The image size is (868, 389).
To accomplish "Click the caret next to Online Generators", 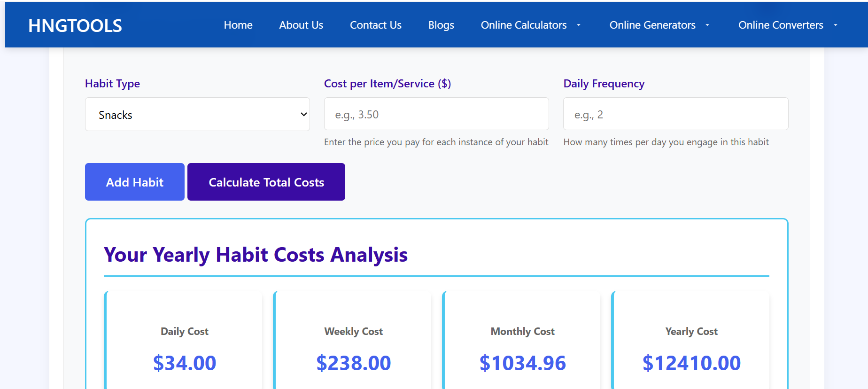I will click(707, 25).
